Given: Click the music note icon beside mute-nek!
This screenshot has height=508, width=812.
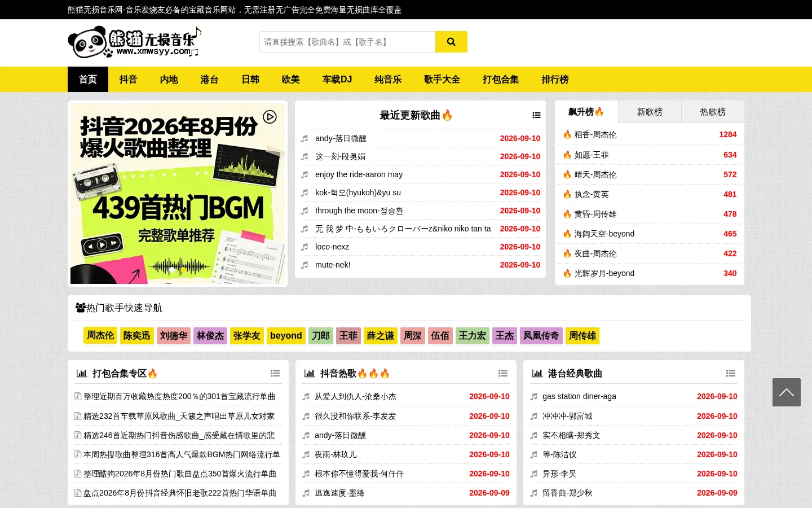Looking at the screenshot, I should click(304, 265).
